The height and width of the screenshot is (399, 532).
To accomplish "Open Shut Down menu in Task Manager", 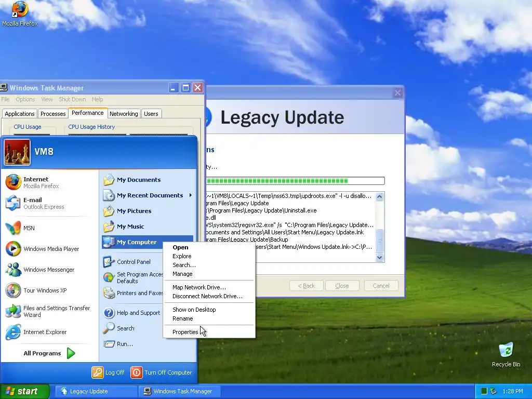I will click(72, 99).
